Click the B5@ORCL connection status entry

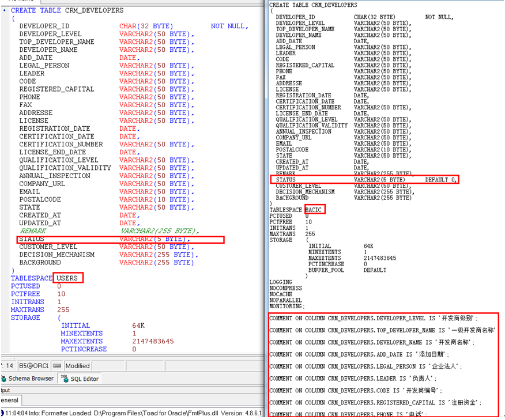pyautogui.click(x=33, y=366)
